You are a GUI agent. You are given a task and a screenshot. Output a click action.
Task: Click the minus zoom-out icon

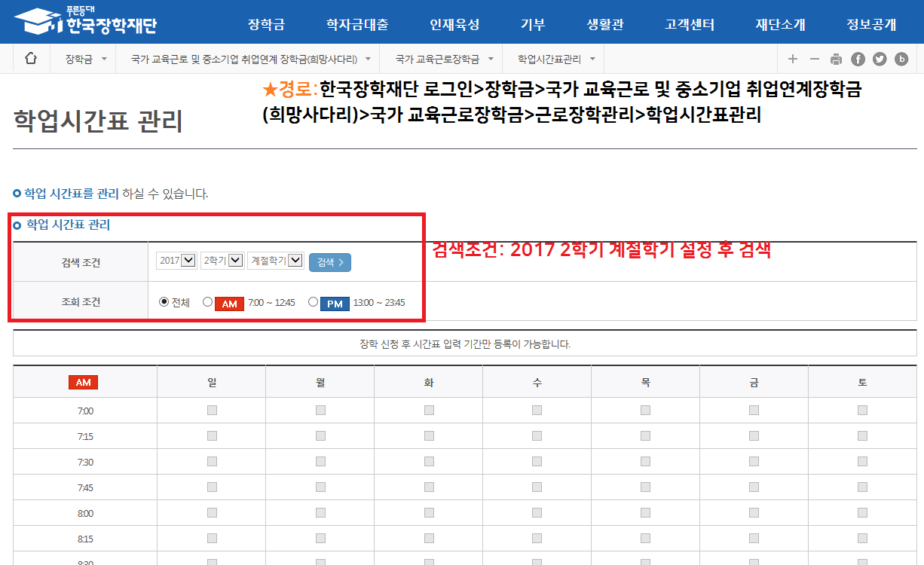(814, 60)
